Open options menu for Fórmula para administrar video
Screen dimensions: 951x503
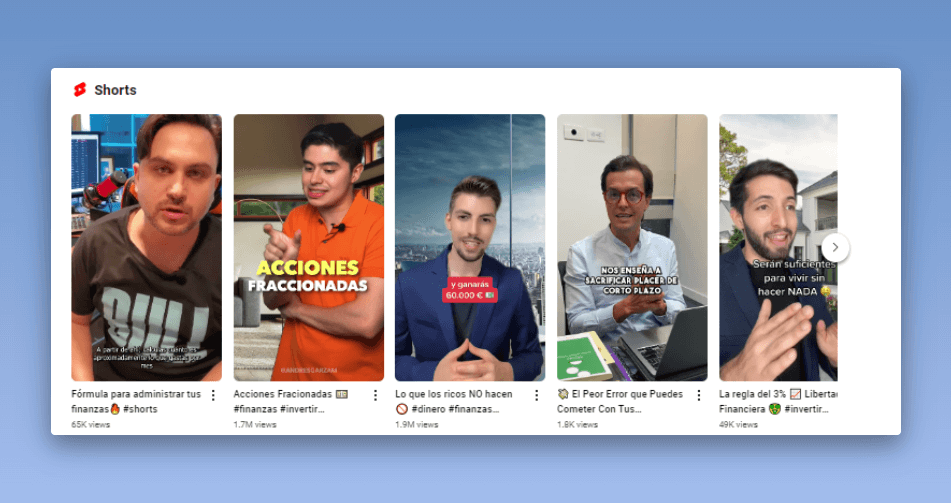click(x=213, y=396)
